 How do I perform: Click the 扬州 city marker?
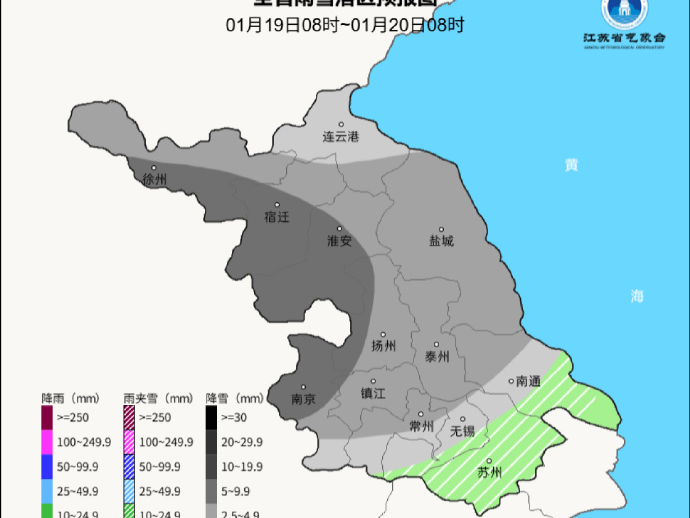coord(385,334)
